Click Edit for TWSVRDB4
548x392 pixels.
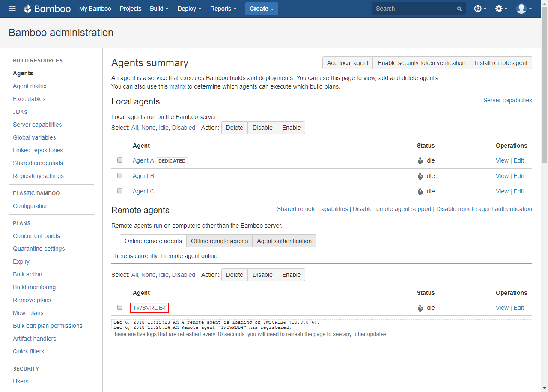tap(519, 308)
